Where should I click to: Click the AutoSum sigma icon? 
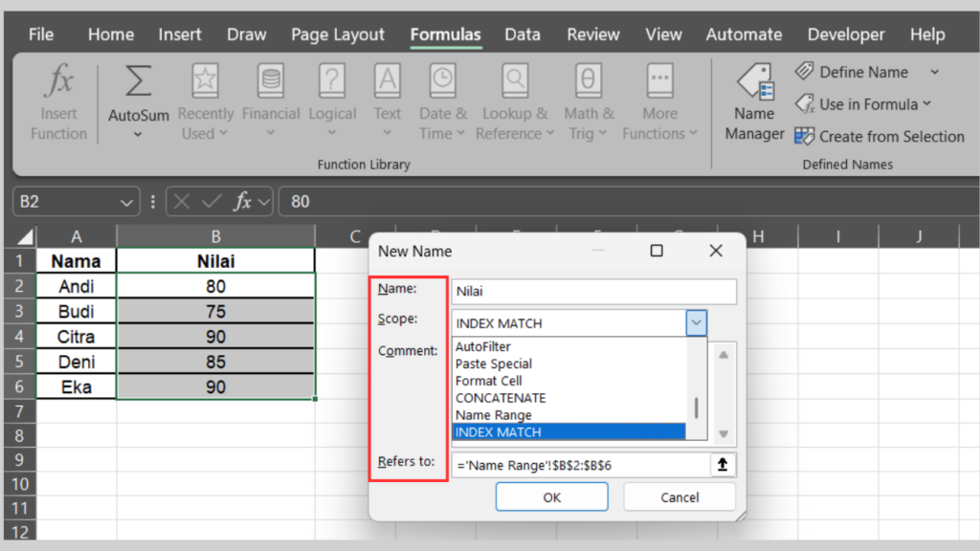pyautogui.click(x=138, y=83)
